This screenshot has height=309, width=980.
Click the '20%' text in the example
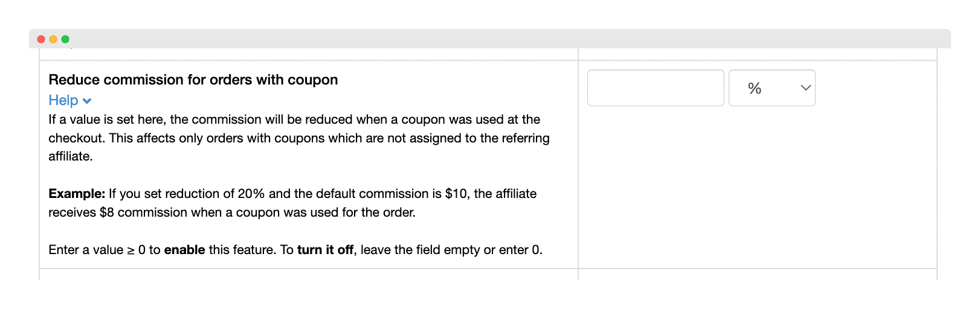point(251,194)
